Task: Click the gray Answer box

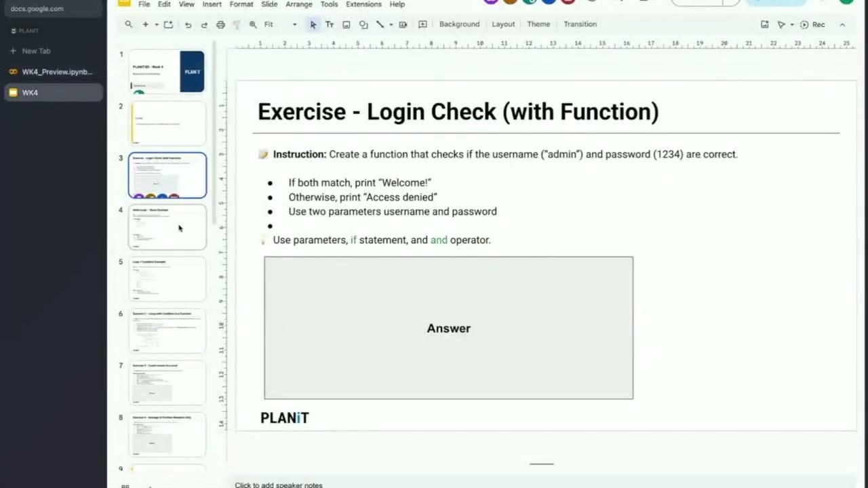Action: coord(448,328)
